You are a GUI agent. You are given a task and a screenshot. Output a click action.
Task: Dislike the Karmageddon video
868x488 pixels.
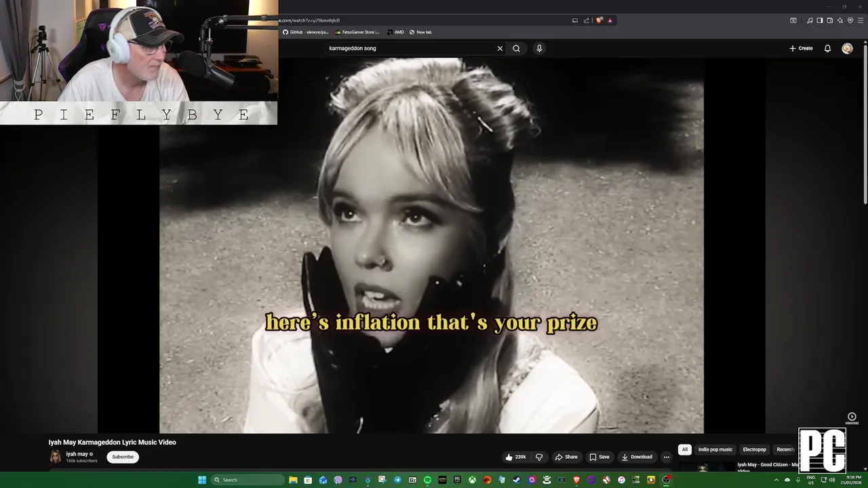point(539,457)
